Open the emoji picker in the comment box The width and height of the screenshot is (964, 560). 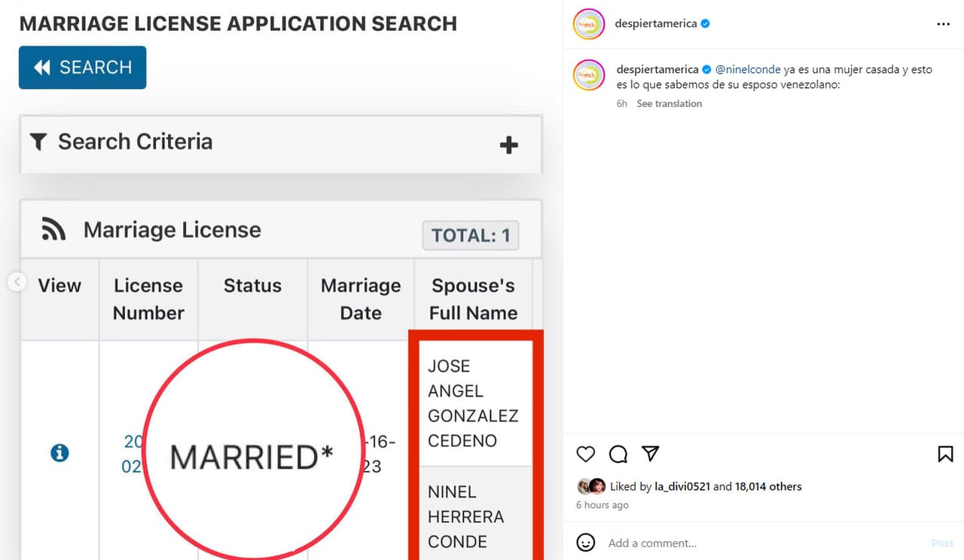tap(585, 542)
